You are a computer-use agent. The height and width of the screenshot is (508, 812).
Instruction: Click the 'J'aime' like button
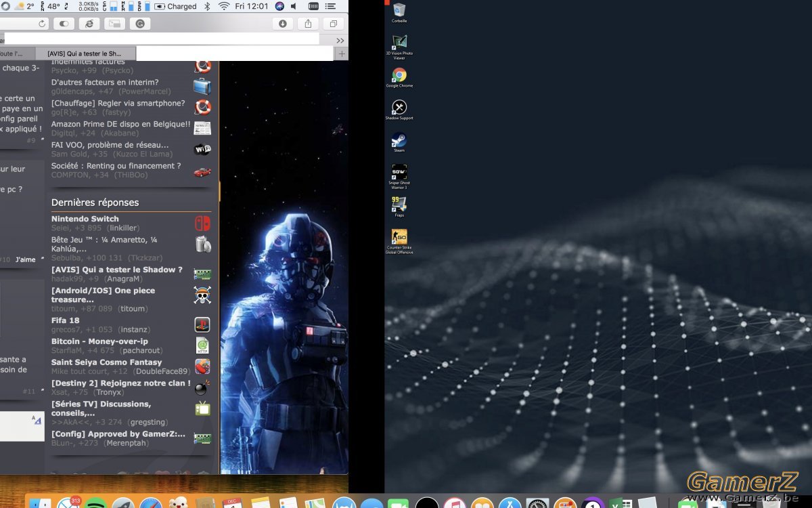click(26, 259)
